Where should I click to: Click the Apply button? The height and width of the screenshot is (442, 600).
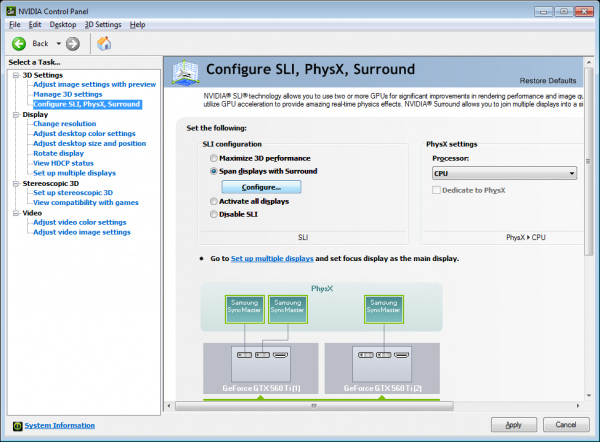(x=514, y=425)
